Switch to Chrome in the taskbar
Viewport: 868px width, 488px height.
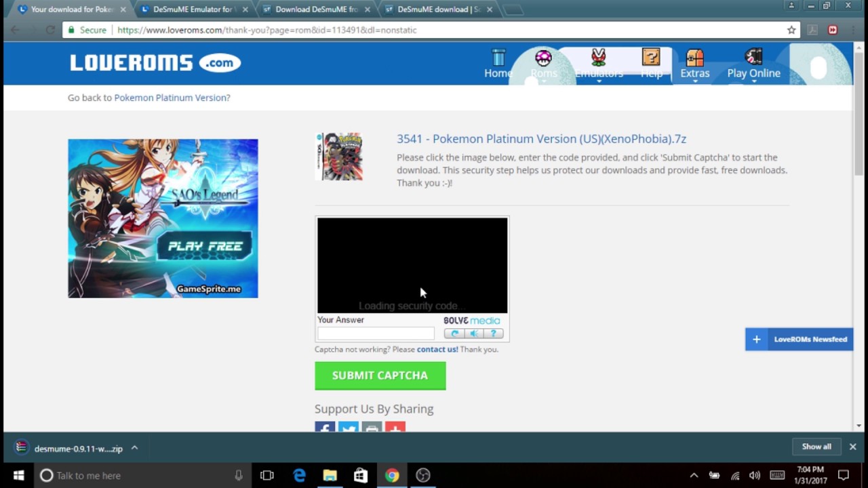(x=392, y=475)
